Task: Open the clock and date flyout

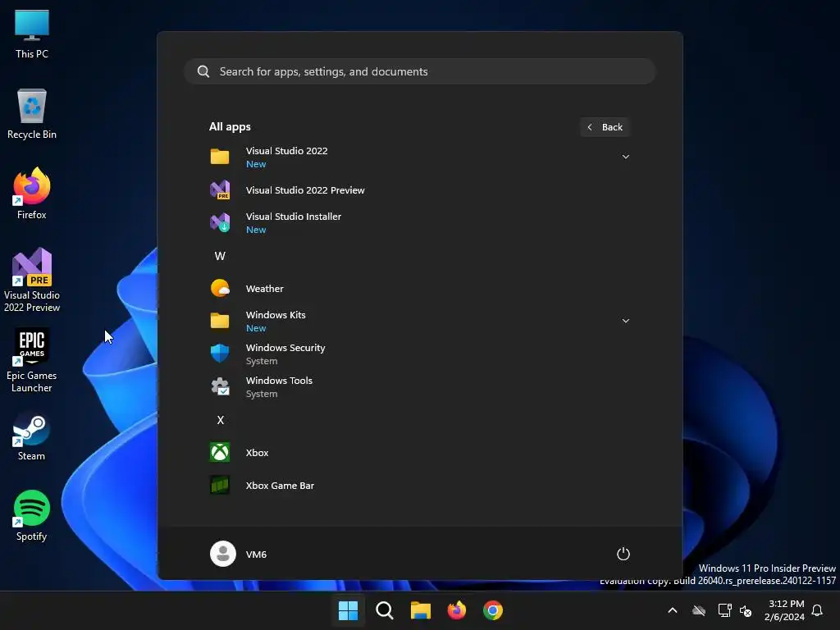Action: pos(784,610)
